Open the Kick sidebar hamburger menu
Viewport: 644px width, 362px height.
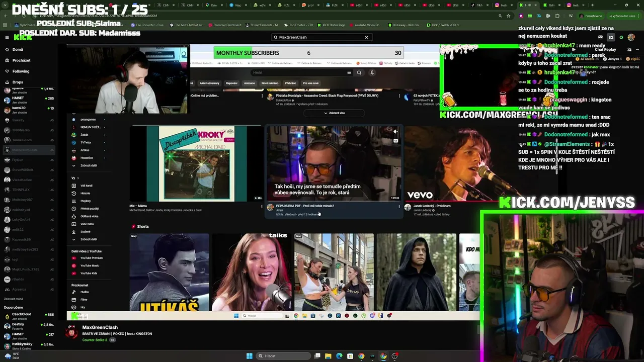pos(7,37)
